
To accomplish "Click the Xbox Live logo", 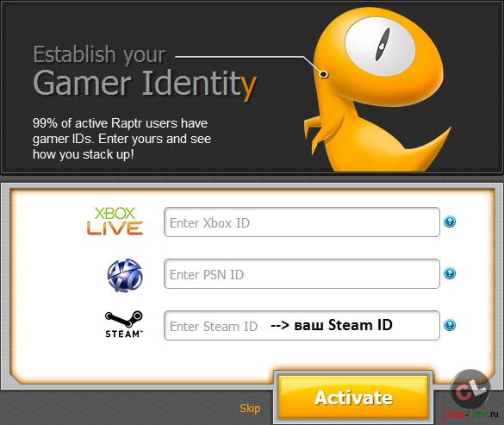I will pyautogui.click(x=115, y=221).
